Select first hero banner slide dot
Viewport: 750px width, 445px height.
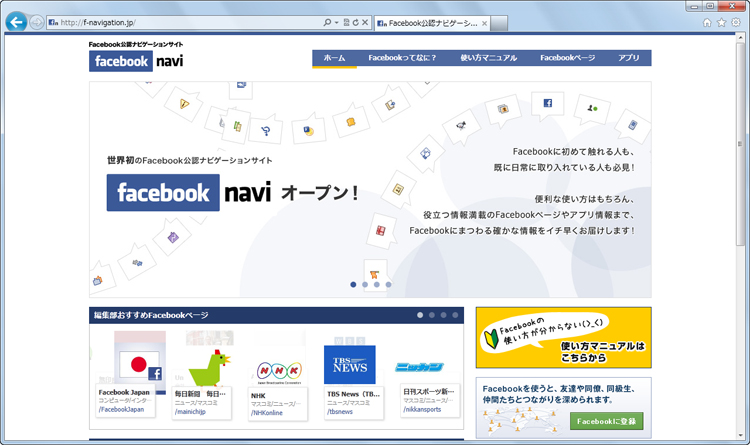(353, 284)
